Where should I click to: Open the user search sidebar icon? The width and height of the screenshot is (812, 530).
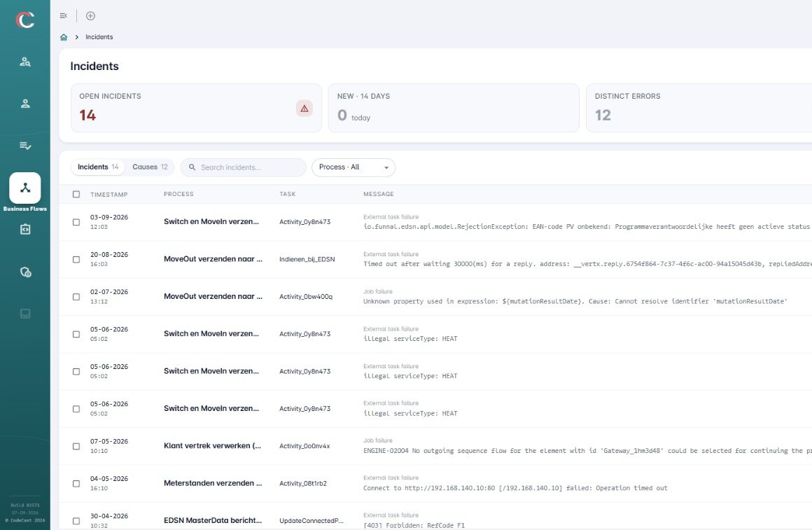[x=25, y=62]
